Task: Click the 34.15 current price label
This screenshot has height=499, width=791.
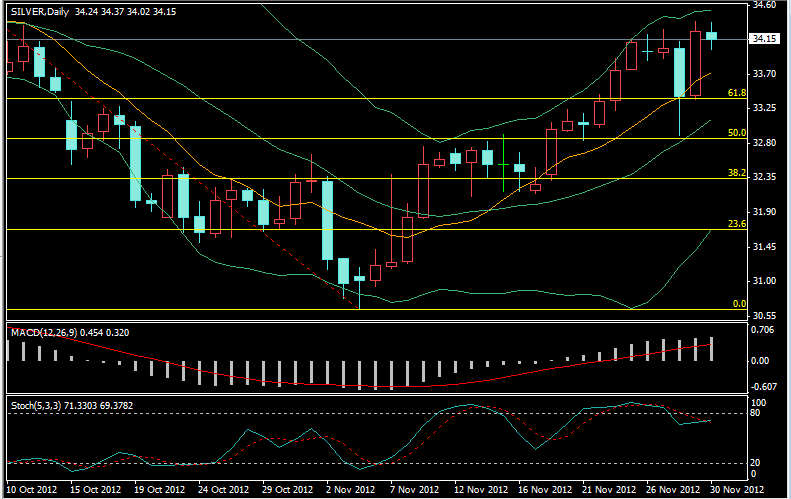Action: 764,39
